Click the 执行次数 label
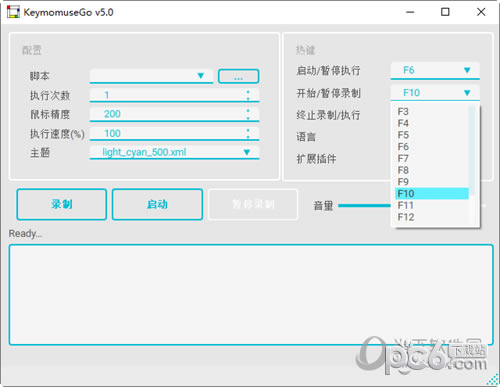 (x=50, y=96)
